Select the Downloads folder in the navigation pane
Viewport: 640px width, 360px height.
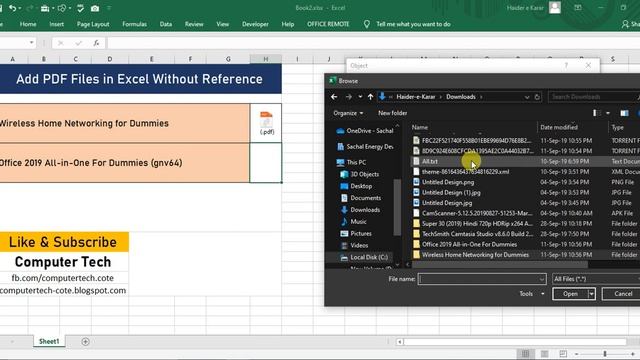[360, 210]
